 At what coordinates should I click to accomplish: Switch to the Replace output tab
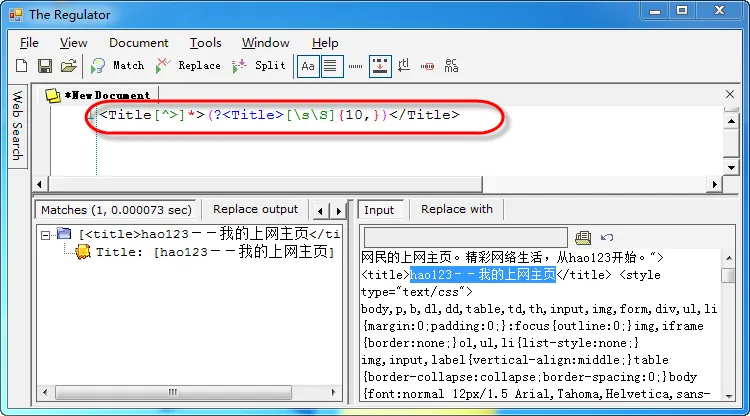[x=255, y=209]
